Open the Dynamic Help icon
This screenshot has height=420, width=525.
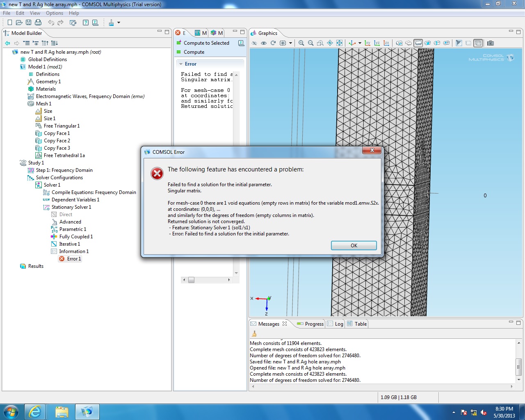(86, 23)
